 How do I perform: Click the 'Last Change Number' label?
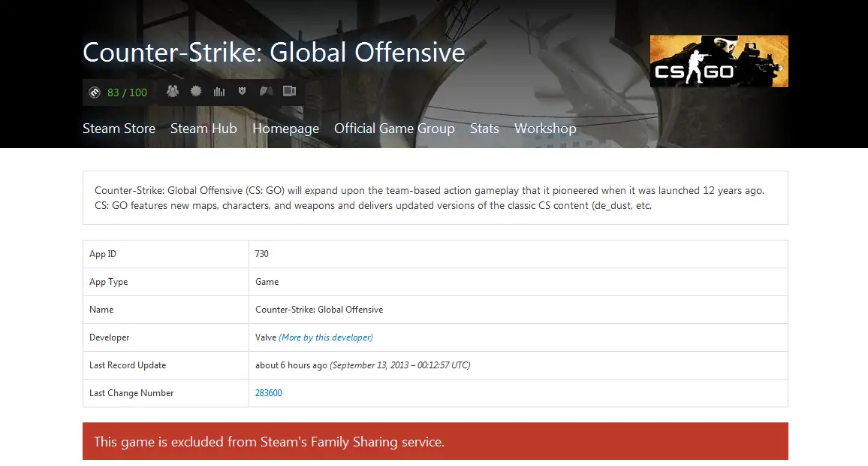[131, 393]
